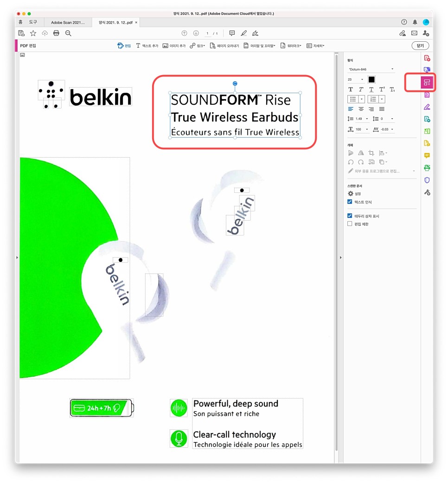The width and height of the screenshot is (448, 483).
Task: Center align the text
Action: tap(361, 109)
